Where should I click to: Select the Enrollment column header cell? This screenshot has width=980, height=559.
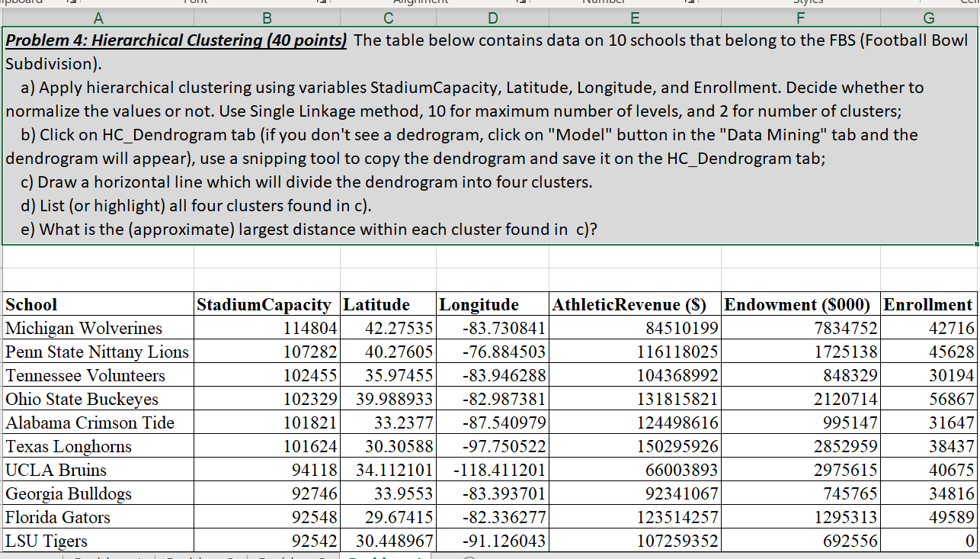coord(928,304)
